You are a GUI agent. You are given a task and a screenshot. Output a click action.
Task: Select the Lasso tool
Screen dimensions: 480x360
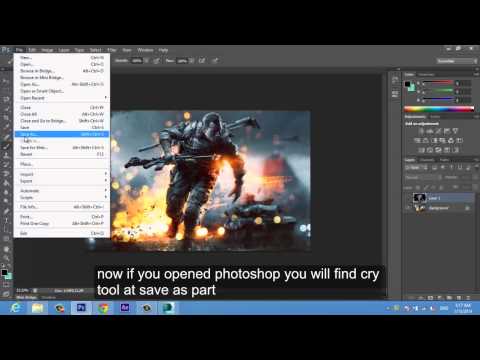(x=6, y=99)
